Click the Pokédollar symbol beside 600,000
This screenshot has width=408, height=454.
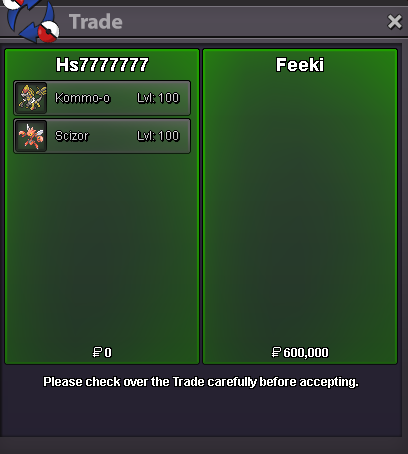(x=276, y=352)
